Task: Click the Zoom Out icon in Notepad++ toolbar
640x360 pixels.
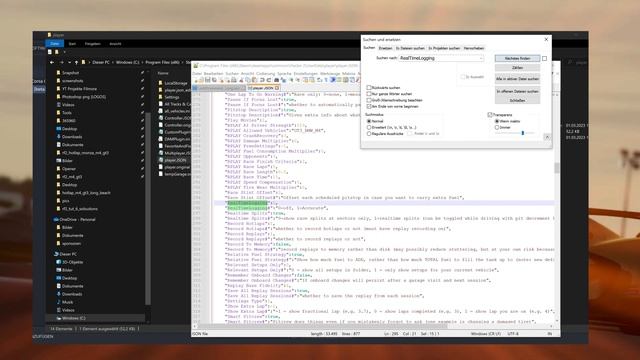Action: point(298,80)
